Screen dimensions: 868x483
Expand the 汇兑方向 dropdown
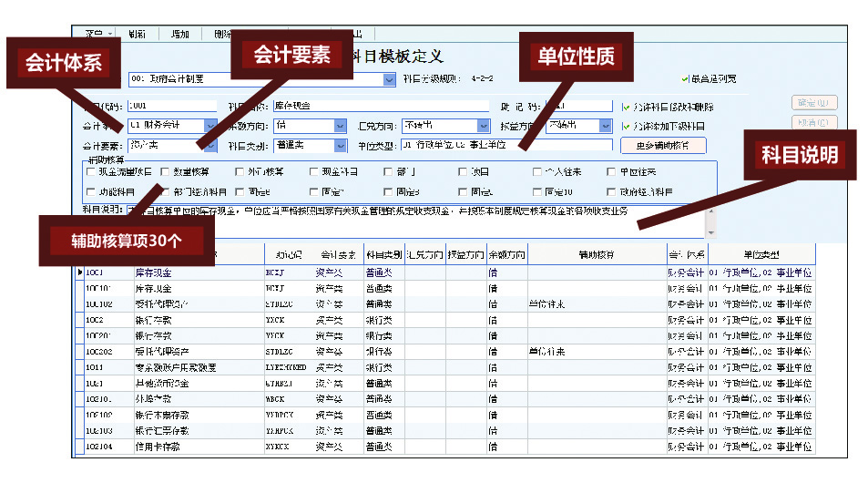[483, 126]
